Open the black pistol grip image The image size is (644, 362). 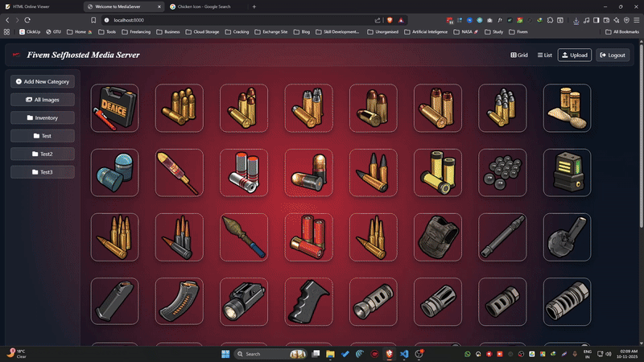pos(308,302)
